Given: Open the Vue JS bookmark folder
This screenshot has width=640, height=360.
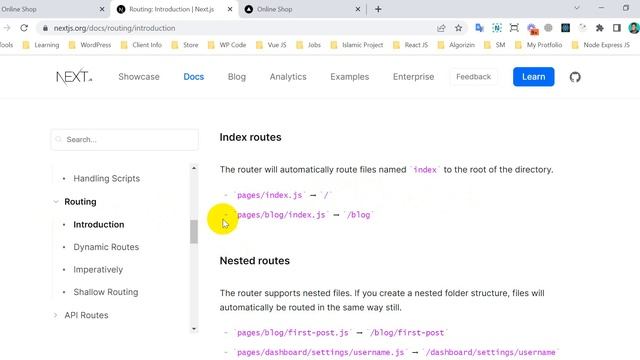Looking at the screenshot, I should 271,45.
